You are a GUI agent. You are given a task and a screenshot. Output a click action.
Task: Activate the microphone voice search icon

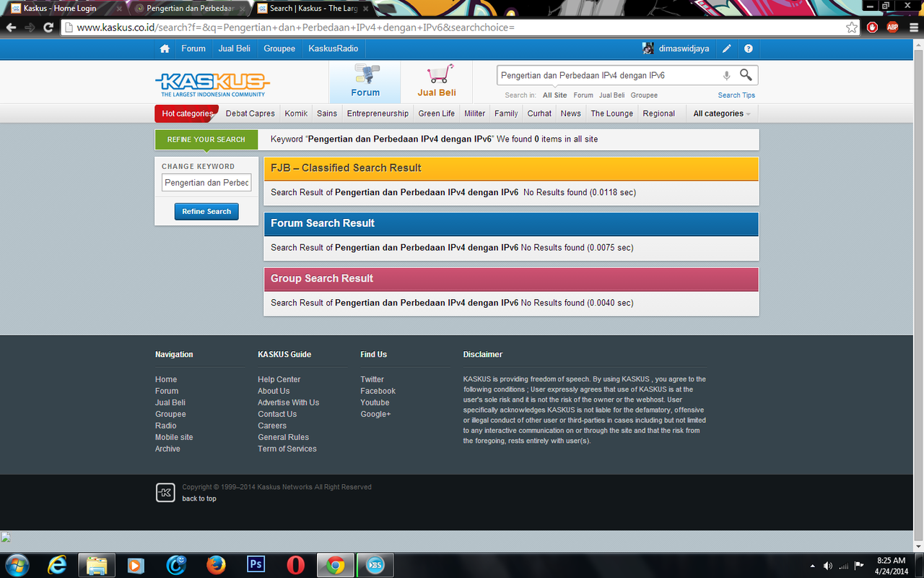click(x=727, y=75)
